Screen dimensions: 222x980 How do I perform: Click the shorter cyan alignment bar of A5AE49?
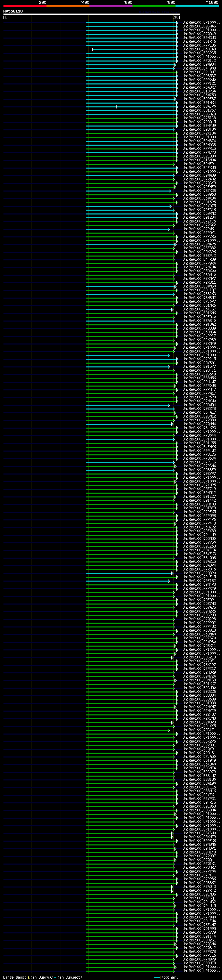pyautogui.click(x=135, y=49)
